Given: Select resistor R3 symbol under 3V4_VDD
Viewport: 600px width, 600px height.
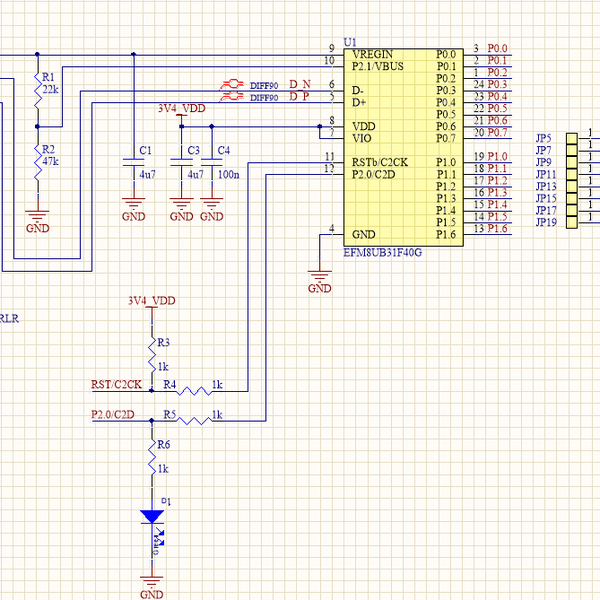Looking at the screenshot, I should pyautogui.click(x=152, y=355).
